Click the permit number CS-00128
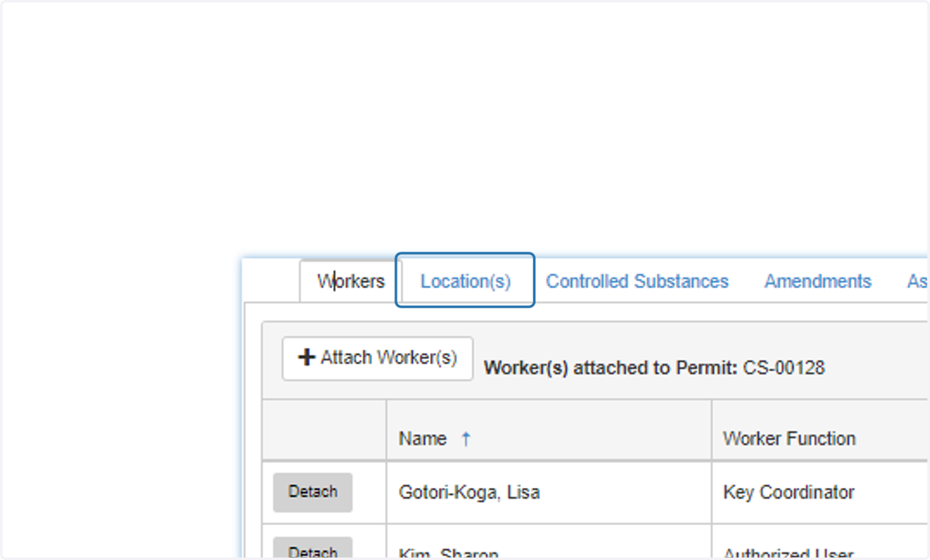This screenshot has height=560, width=930. pyautogui.click(x=784, y=368)
